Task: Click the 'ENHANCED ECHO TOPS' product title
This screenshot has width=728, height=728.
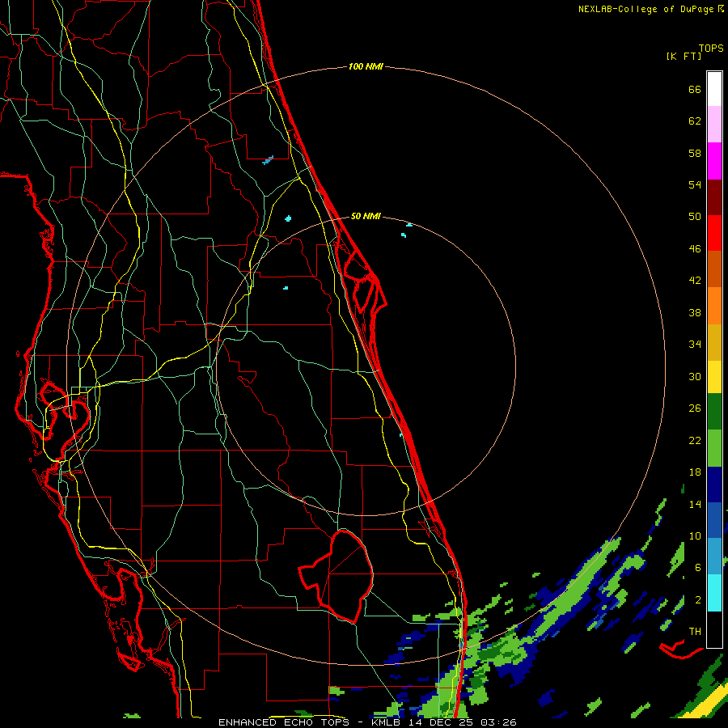Action: point(288,722)
